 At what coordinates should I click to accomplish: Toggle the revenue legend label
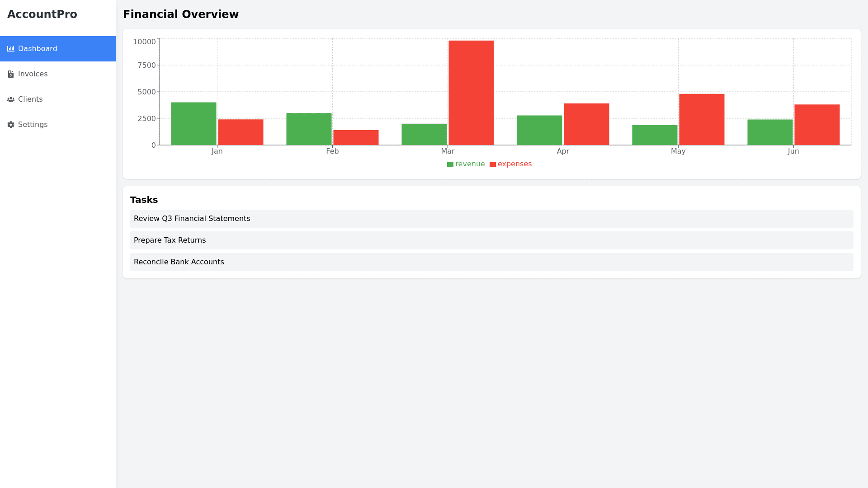pyautogui.click(x=470, y=164)
